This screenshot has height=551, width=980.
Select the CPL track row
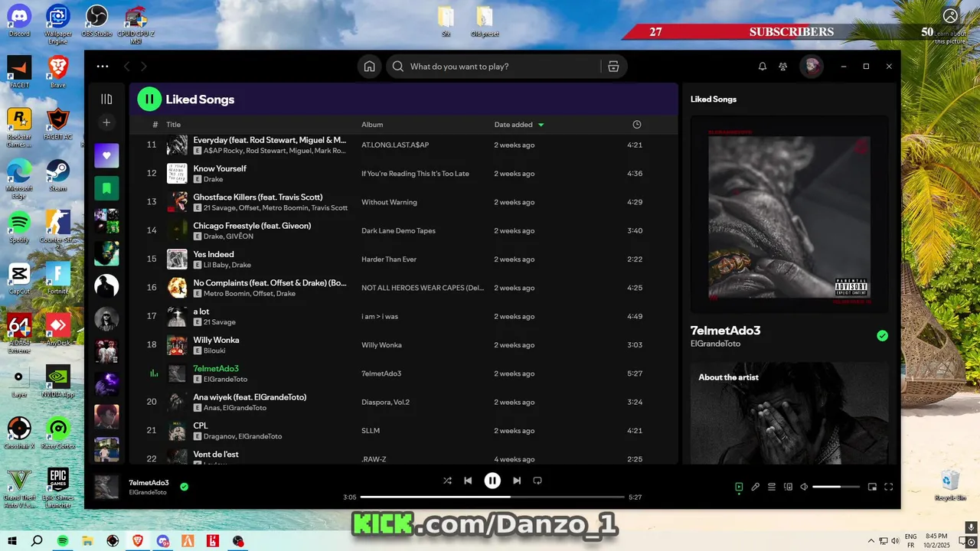click(x=403, y=431)
